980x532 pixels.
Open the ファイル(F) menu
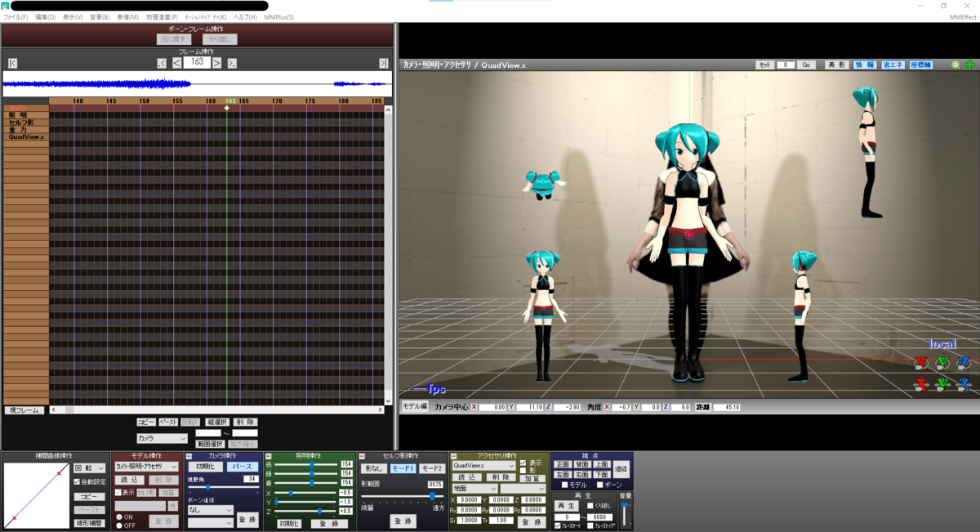(16, 17)
